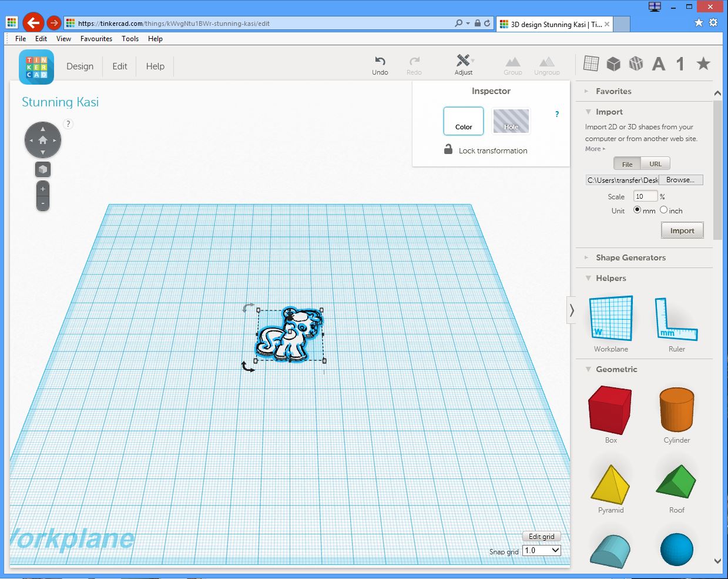The image size is (728, 579).
Task: Pick the green Roof shape
Action: [x=676, y=482]
